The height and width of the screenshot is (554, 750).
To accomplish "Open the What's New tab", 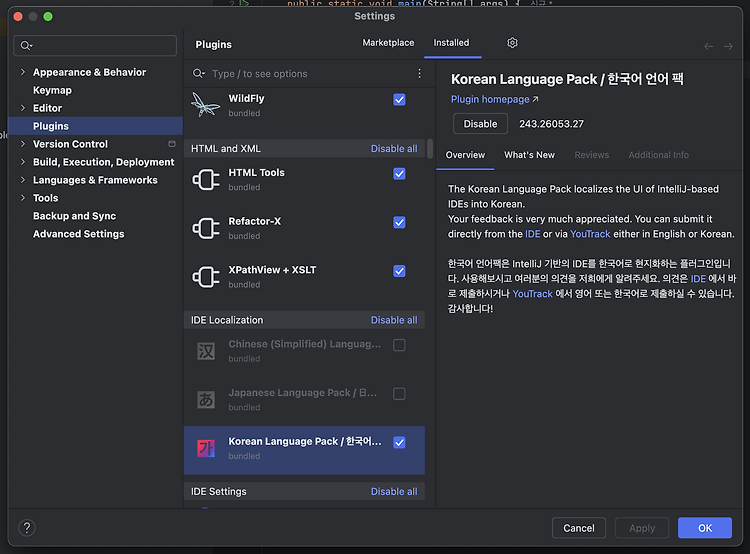I will pyautogui.click(x=529, y=155).
